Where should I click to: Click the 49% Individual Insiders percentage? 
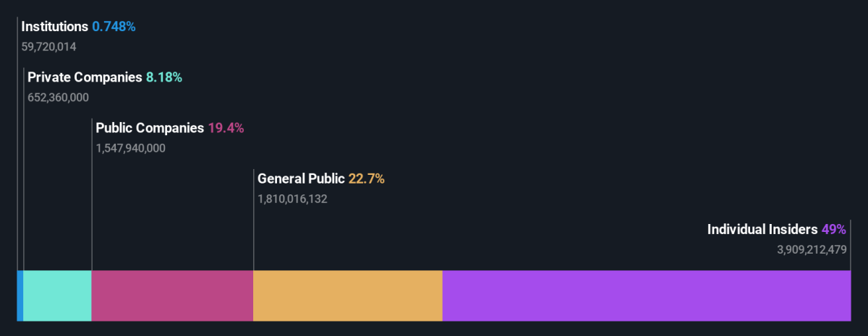point(834,229)
